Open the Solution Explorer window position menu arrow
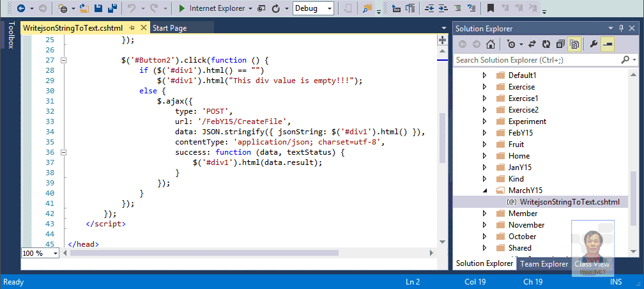The height and width of the screenshot is (289, 644). point(611,28)
